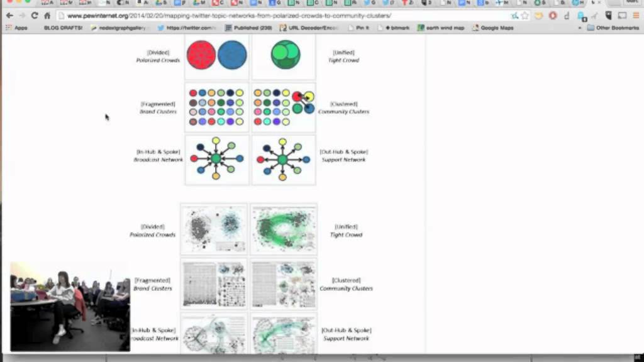This screenshot has height=362, width=644.
Task: Open the nodexlgraphgallery bookmark
Action: click(119, 28)
